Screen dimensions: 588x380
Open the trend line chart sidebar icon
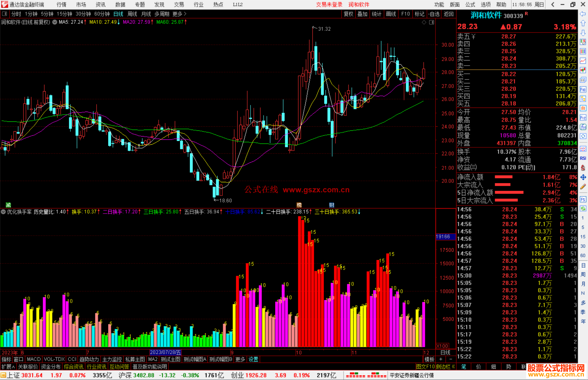[583, 60]
